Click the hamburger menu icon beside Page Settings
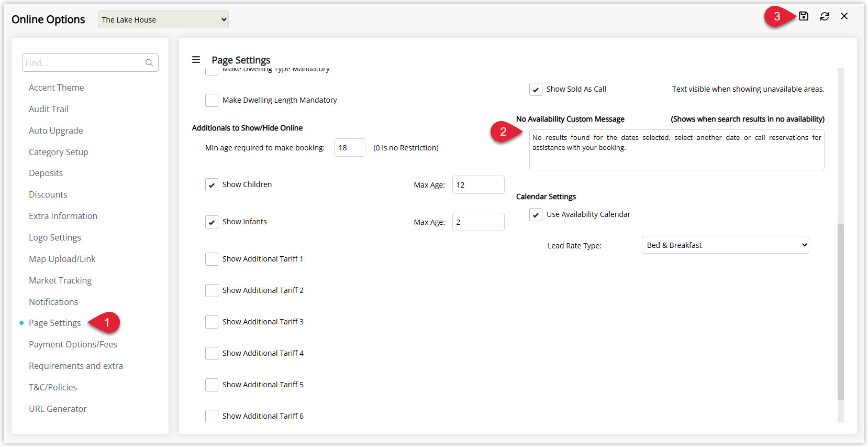 196,60
